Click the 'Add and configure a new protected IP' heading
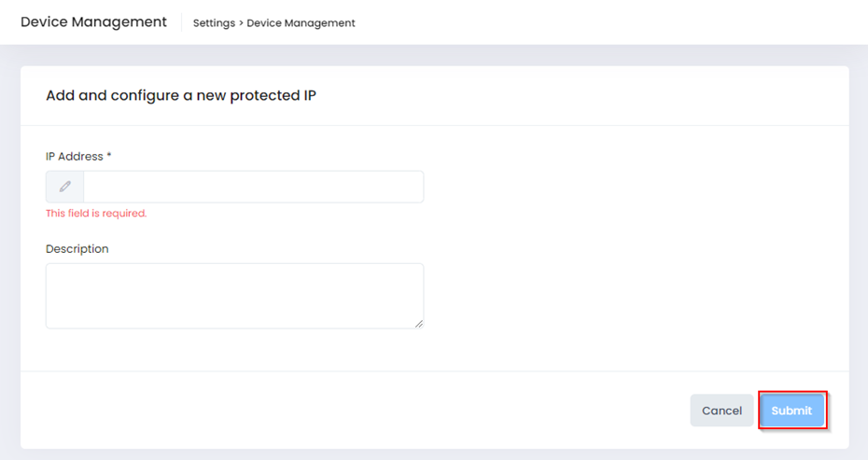The width and height of the screenshot is (868, 460). [x=181, y=95]
